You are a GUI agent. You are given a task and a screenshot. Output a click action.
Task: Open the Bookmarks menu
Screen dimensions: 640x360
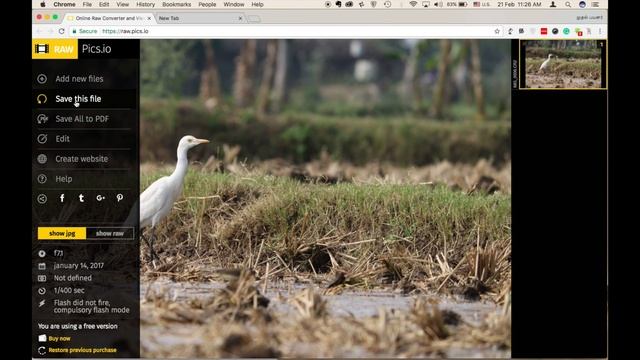coord(176,4)
